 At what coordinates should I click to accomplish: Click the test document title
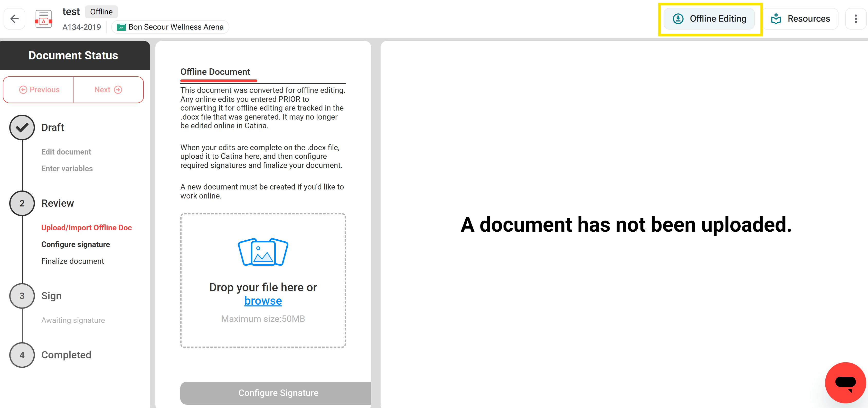tap(71, 12)
